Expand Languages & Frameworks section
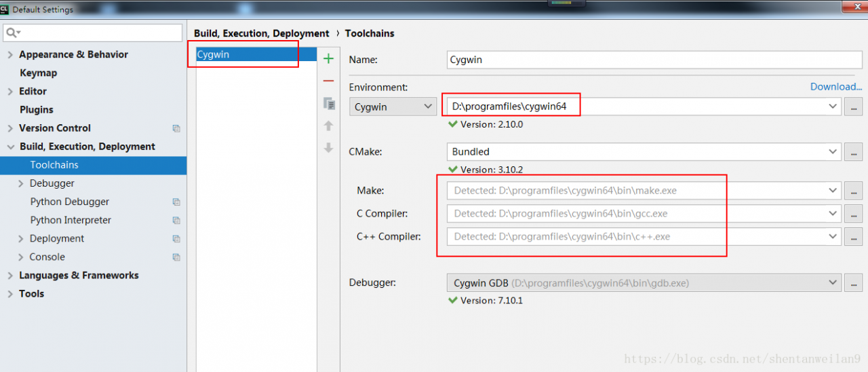This screenshot has height=372, width=868. [10, 276]
